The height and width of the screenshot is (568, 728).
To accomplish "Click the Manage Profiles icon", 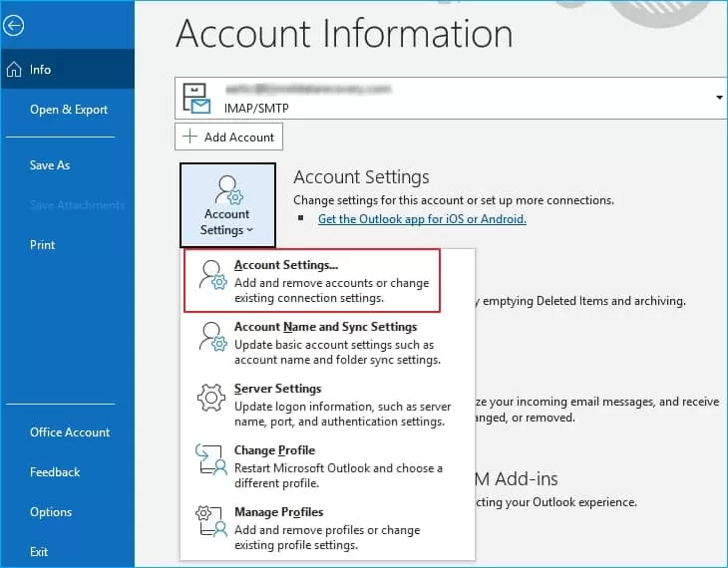I will (211, 521).
